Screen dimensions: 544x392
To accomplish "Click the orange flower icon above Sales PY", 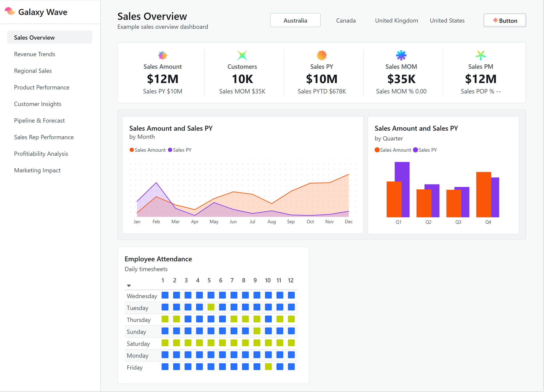I will [322, 55].
